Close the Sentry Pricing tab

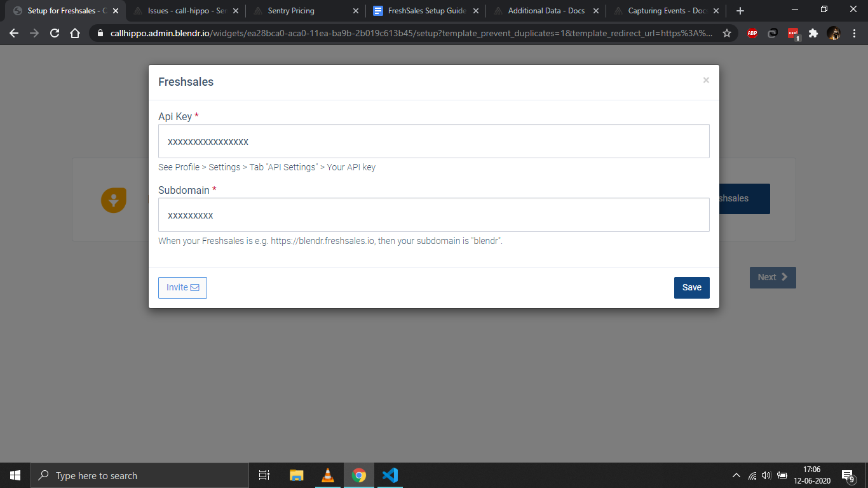(x=356, y=11)
